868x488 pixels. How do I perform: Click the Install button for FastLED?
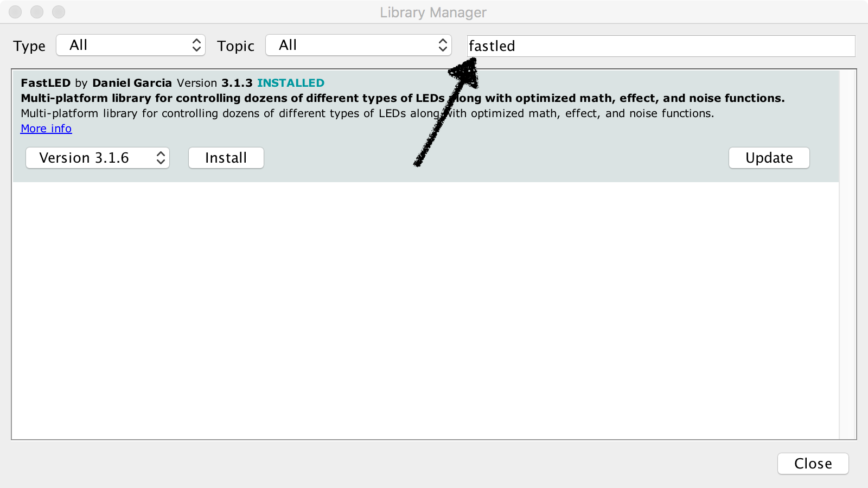[226, 158]
